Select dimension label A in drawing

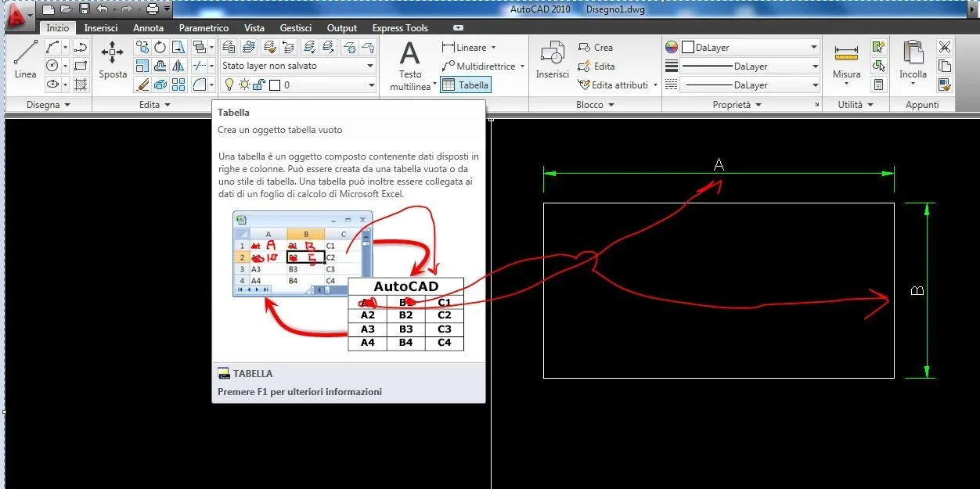(719, 164)
